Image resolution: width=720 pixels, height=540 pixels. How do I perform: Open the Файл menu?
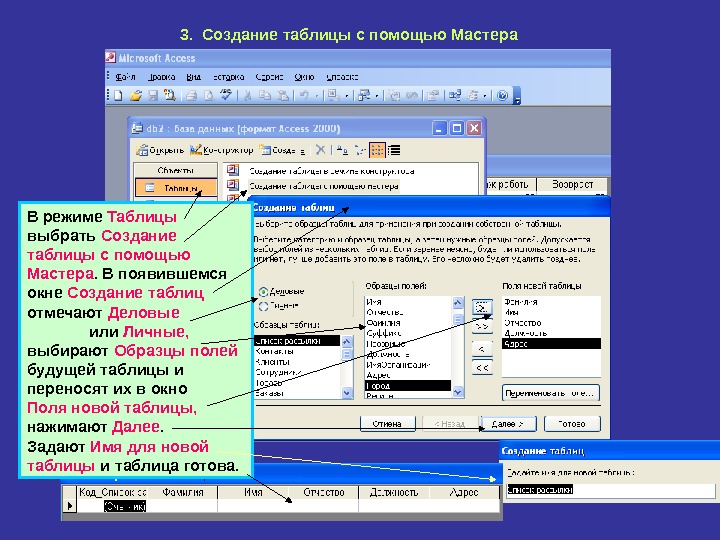point(125,77)
